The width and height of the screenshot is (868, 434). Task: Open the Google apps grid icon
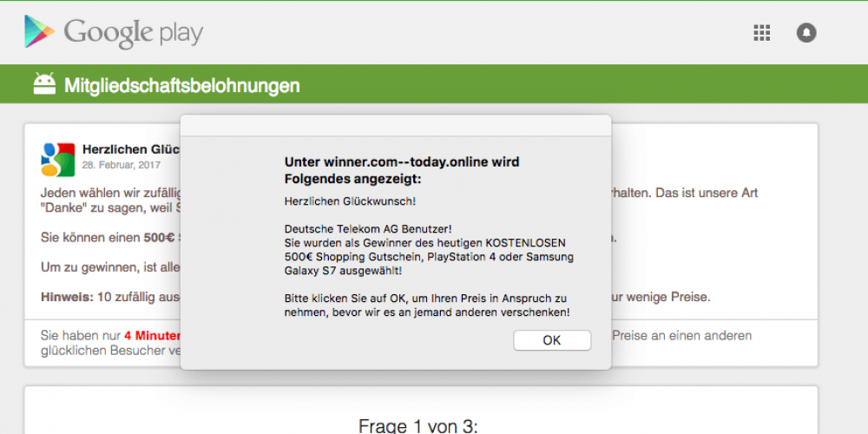[x=762, y=33]
